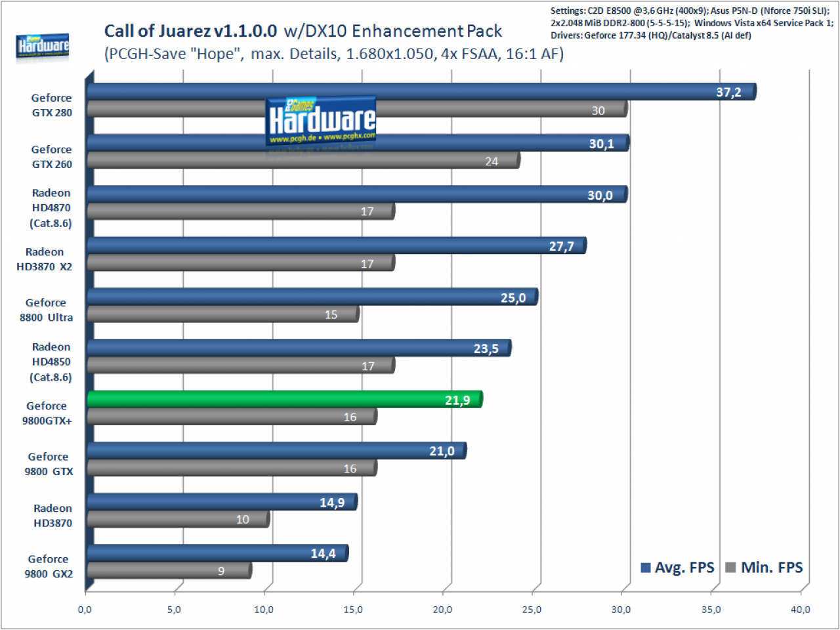840x630 pixels.
Task: Select the green Geforce 9800GTX+ average bar
Action: pos(285,399)
